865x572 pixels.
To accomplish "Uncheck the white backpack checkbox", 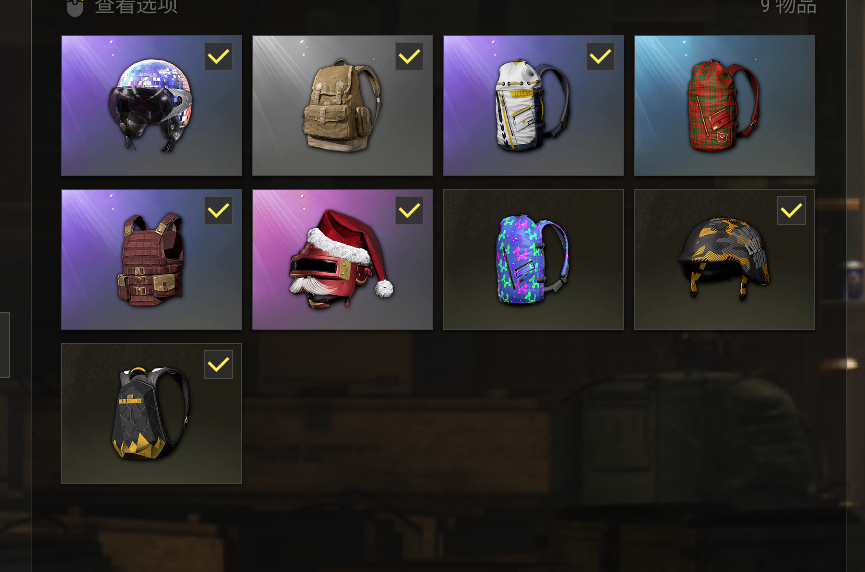I will [x=600, y=56].
